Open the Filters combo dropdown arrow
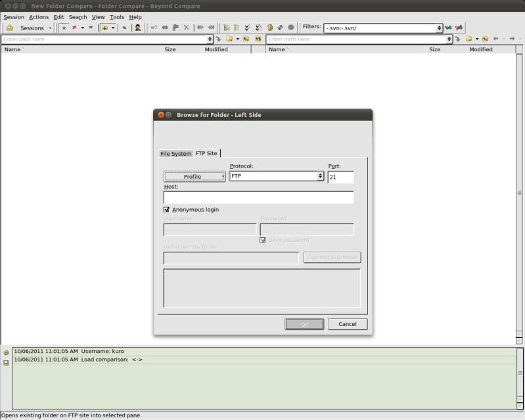Screen dimensions: 525x420 click(x=440, y=28)
